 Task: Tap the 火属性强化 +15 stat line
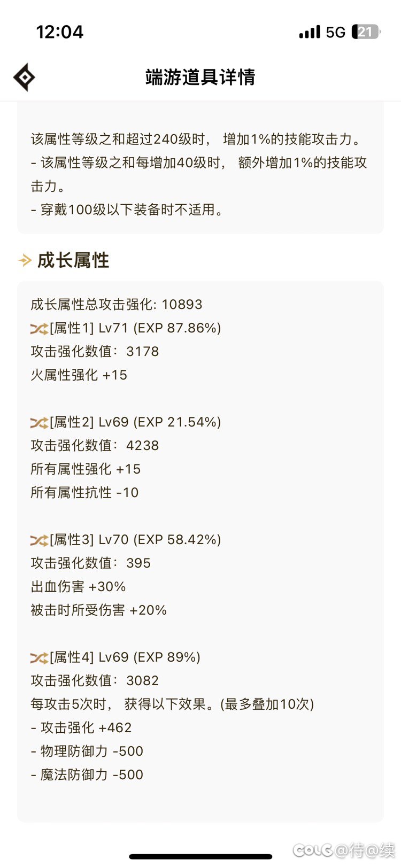point(79,375)
